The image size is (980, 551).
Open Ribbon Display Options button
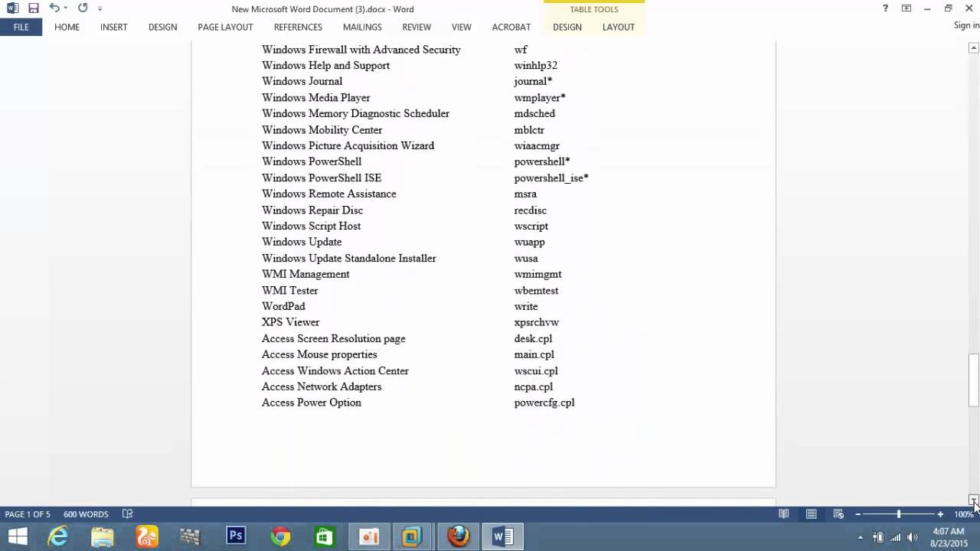click(906, 8)
